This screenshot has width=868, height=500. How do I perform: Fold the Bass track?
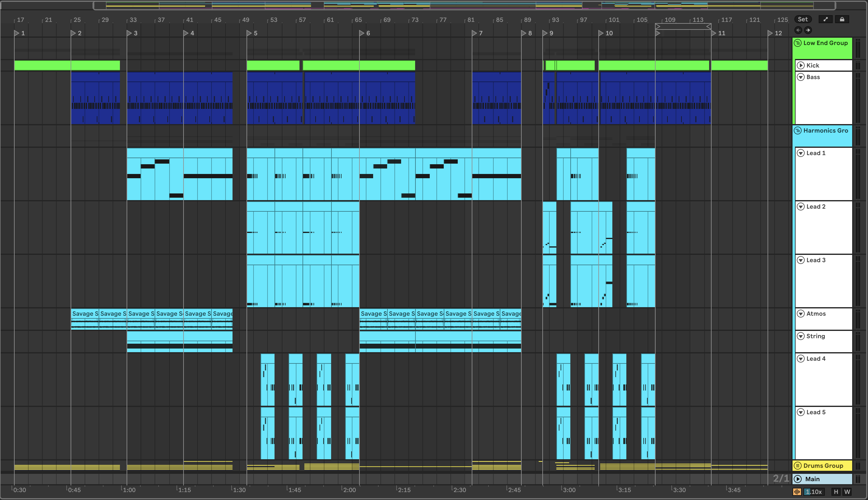801,77
